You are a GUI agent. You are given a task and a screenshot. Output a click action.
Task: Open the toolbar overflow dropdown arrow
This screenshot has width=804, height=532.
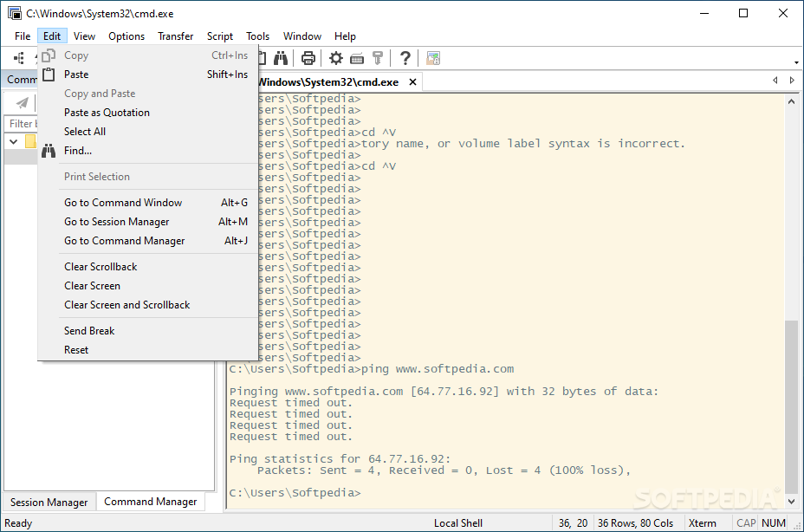(x=796, y=62)
